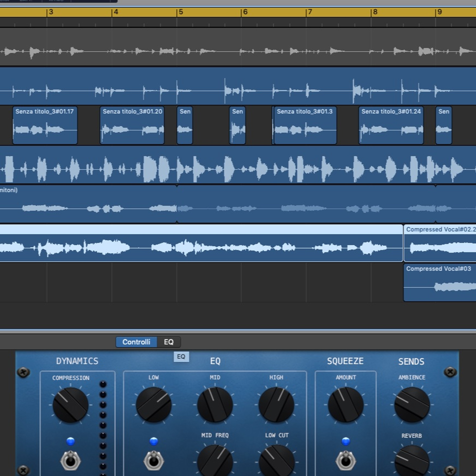Click the SQUEEZE AMOUNT knob
Screen dimensions: 476x476
[346, 405]
